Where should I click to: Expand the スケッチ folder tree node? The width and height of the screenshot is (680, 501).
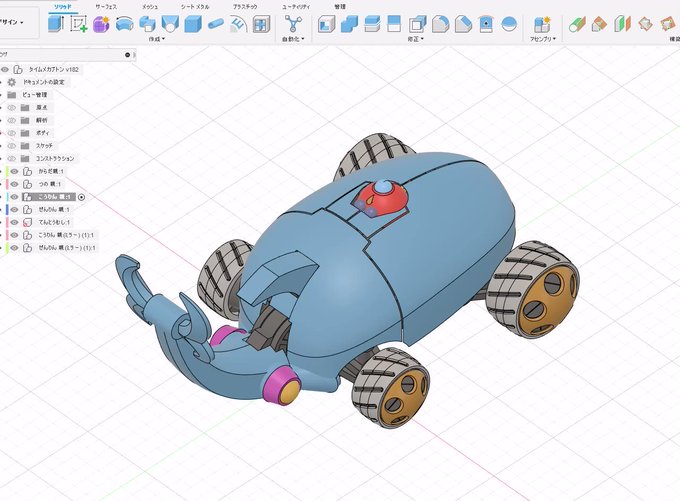(1, 146)
